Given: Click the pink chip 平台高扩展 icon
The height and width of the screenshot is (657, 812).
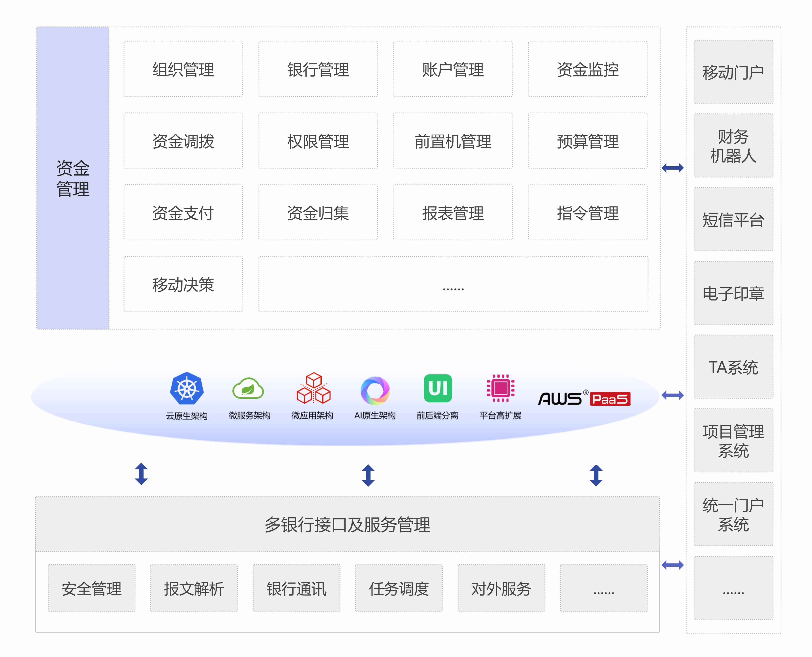Looking at the screenshot, I should pos(500,388).
